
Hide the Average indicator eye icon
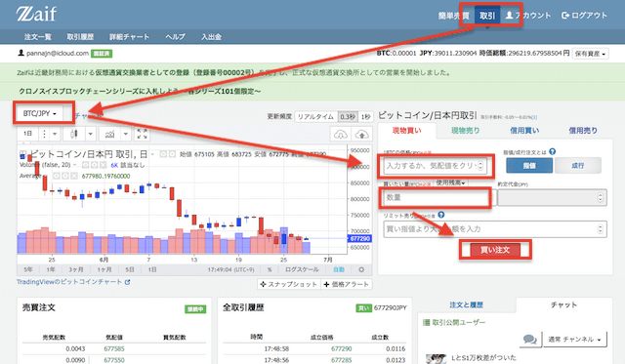pyautogui.click(x=57, y=176)
